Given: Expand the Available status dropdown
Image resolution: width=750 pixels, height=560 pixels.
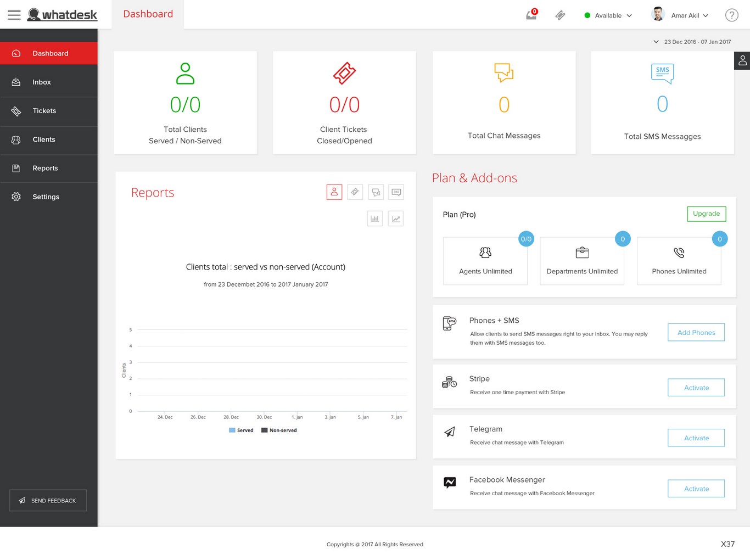Looking at the screenshot, I should click(608, 15).
